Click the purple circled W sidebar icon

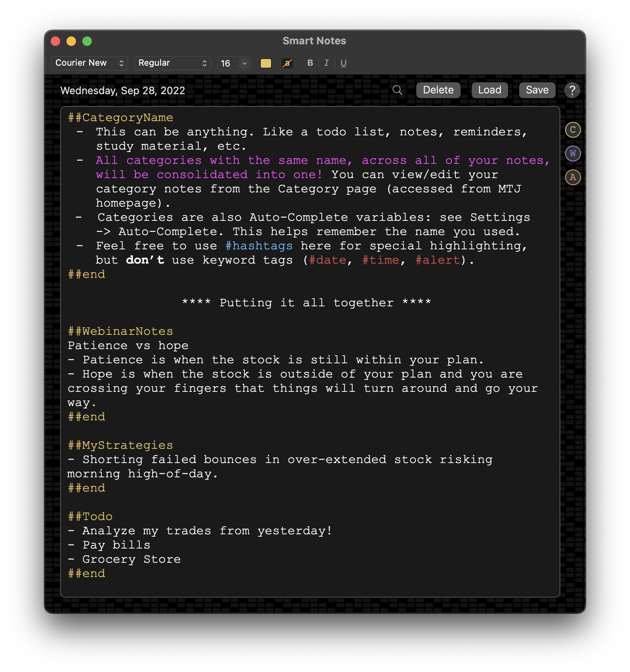(573, 154)
